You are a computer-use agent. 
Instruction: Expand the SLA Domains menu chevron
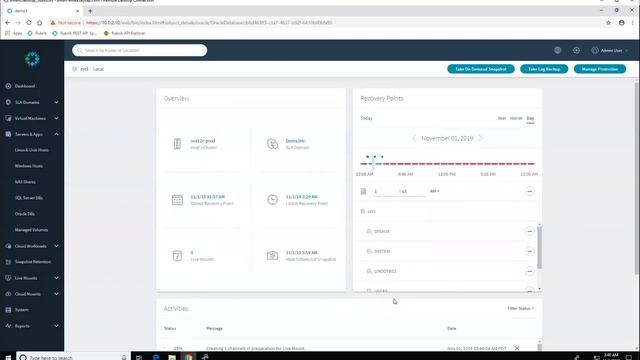(56, 102)
